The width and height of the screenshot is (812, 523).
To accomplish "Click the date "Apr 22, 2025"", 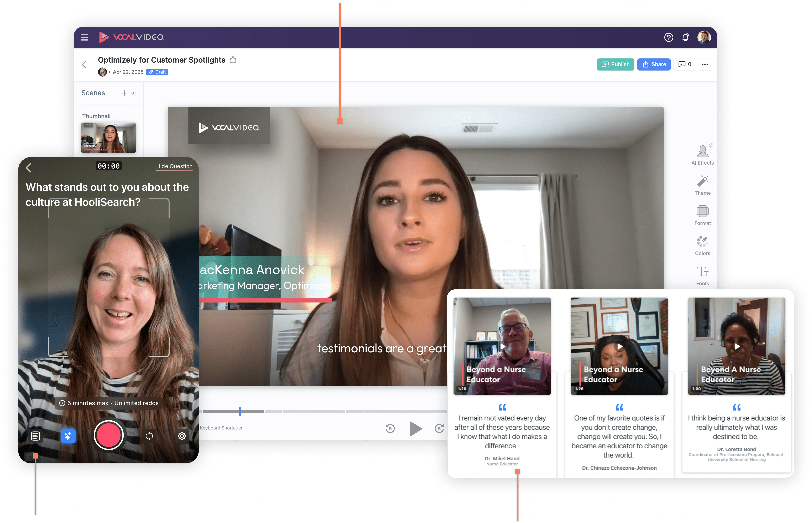I will (128, 72).
